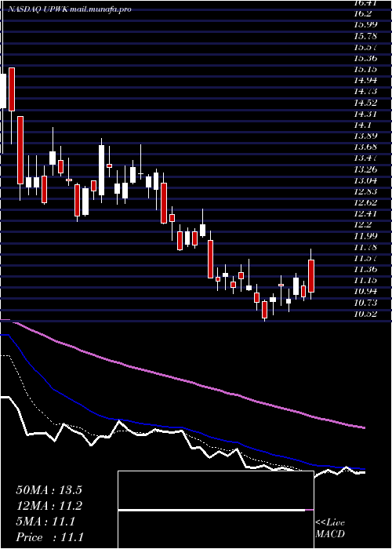This screenshot has height=549, width=392.
Task: Click inside the white-bordered MACD box
Action: 216,510
